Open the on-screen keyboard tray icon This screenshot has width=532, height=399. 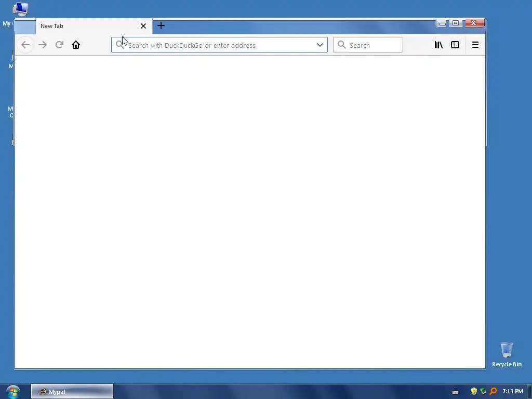[x=455, y=392]
